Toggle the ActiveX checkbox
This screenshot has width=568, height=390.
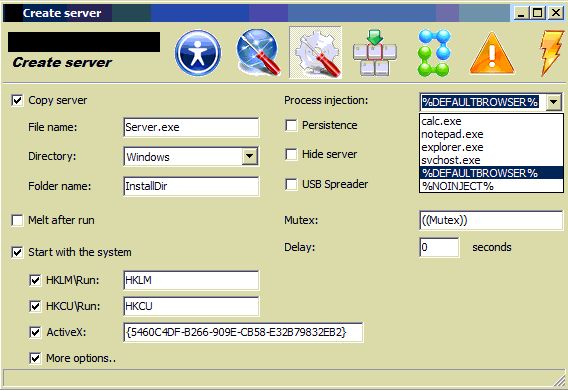(x=35, y=332)
